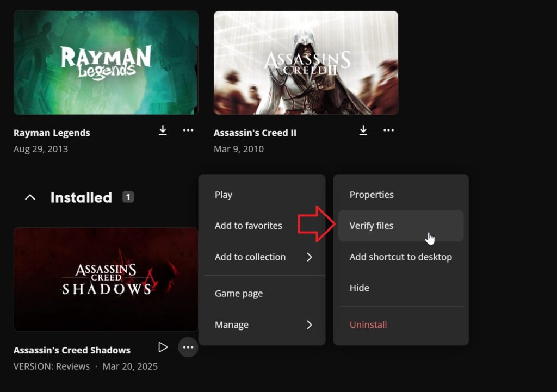Expand the Manage submenu arrow
Viewport: 557px width, 392px height.
pyautogui.click(x=309, y=325)
